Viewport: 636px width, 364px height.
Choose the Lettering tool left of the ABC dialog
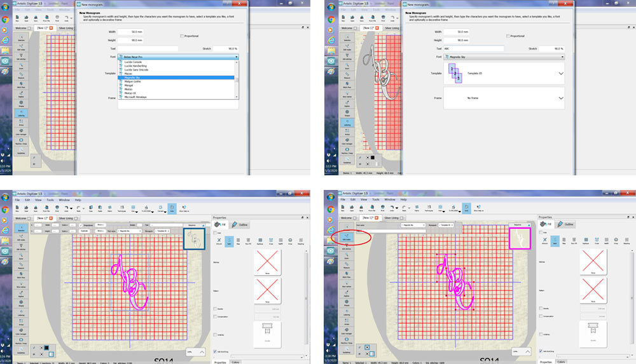click(x=347, y=123)
